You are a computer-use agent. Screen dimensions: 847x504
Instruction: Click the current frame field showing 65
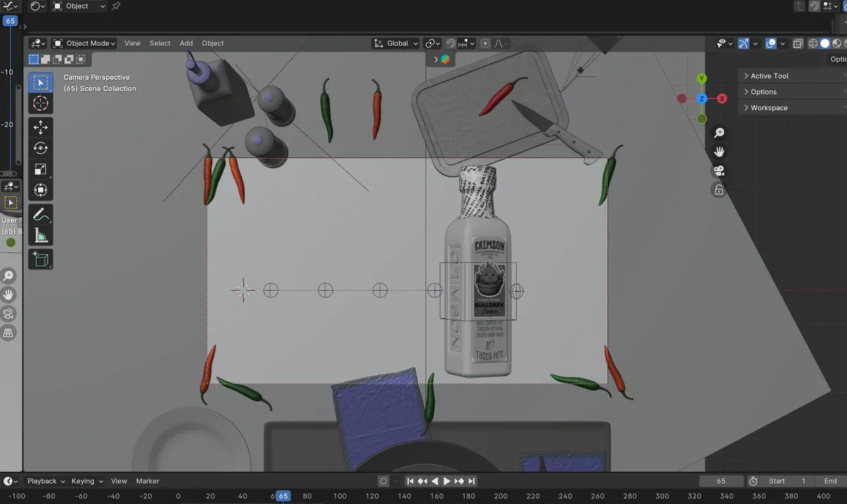(x=721, y=481)
